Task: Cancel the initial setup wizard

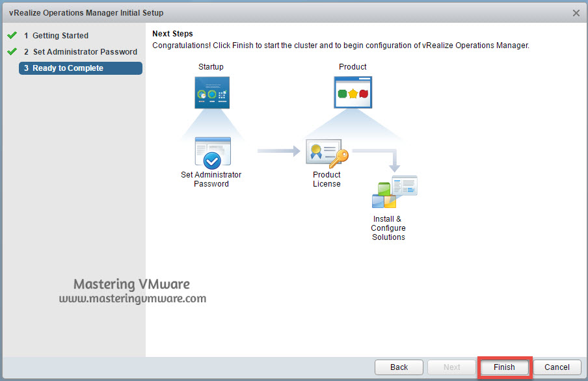Action: pos(557,367)
